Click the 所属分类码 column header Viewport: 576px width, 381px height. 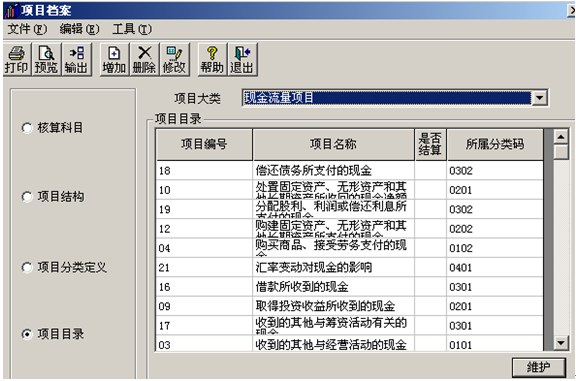click(495, 144)
